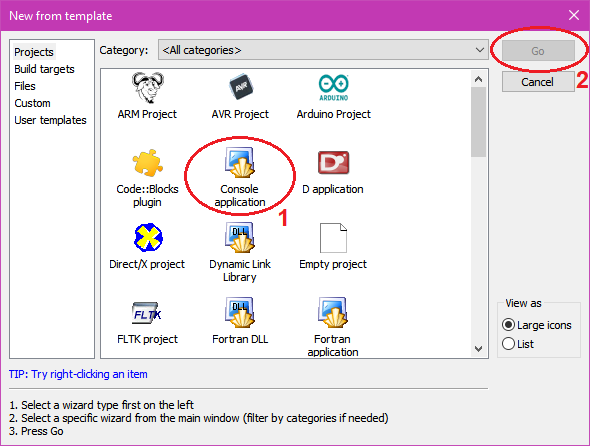The width and height of the screenshot is (590, 446).
Task: Click the scrollbar down arrow
Action: click(x=479, y=349)
